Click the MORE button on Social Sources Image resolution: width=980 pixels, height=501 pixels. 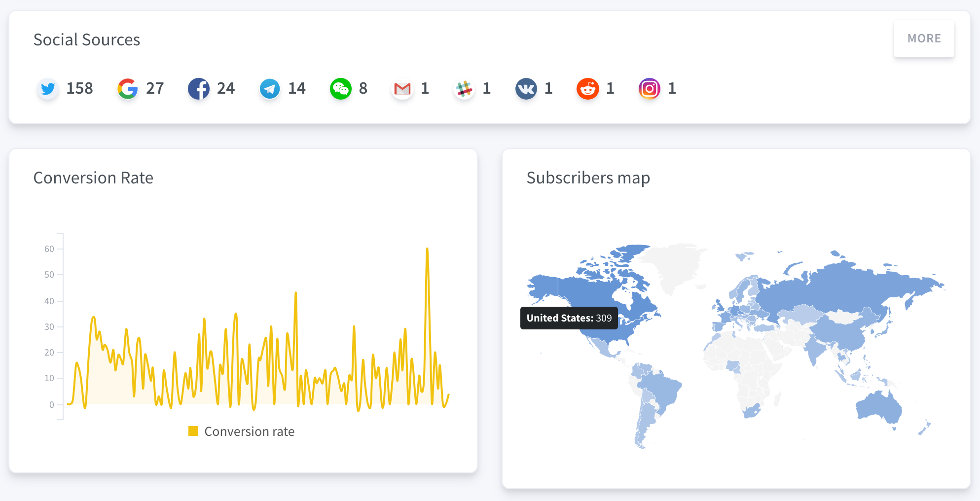(924, 38)
